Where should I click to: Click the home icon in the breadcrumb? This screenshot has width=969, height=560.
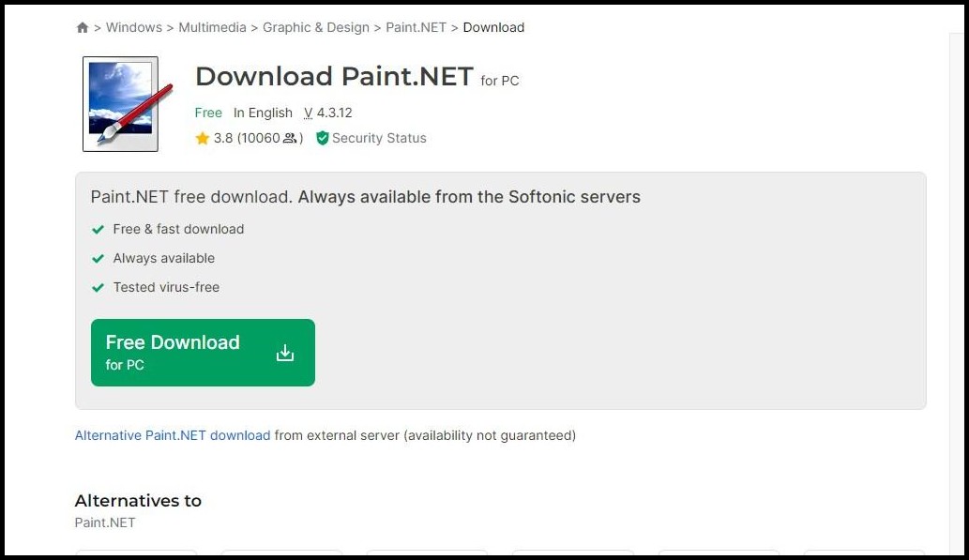[83, 28]
